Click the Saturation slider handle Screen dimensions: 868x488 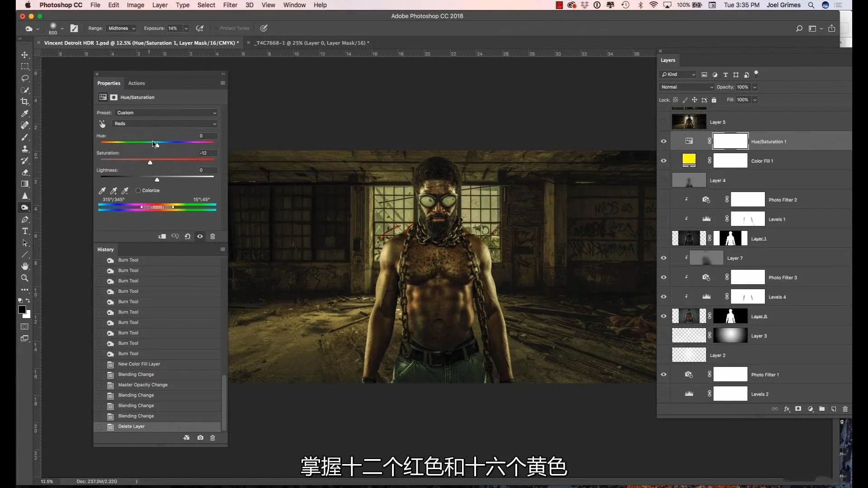coord(150,162)
